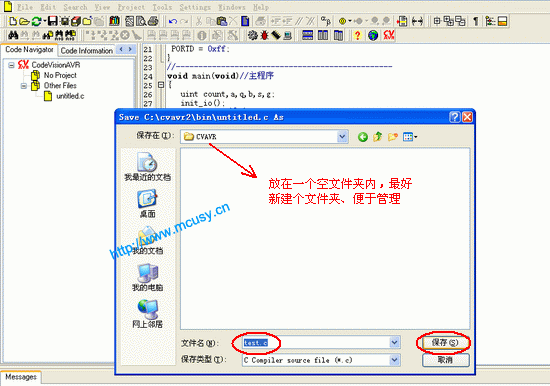
Task: Open the Search menu
Action: [75, 7]
